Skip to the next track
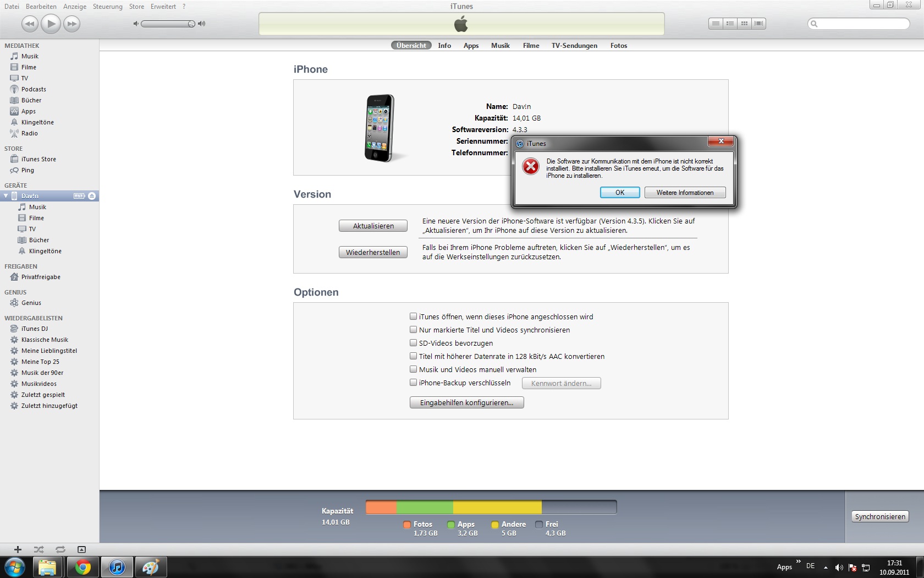The width and height of the screenshot is (924, 578). click(x=71, y=24)
